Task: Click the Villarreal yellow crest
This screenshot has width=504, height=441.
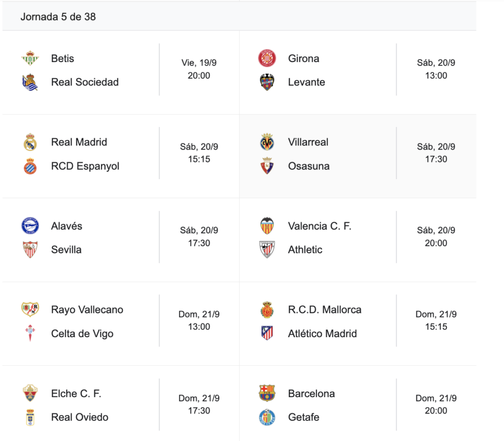Action: 267,142
